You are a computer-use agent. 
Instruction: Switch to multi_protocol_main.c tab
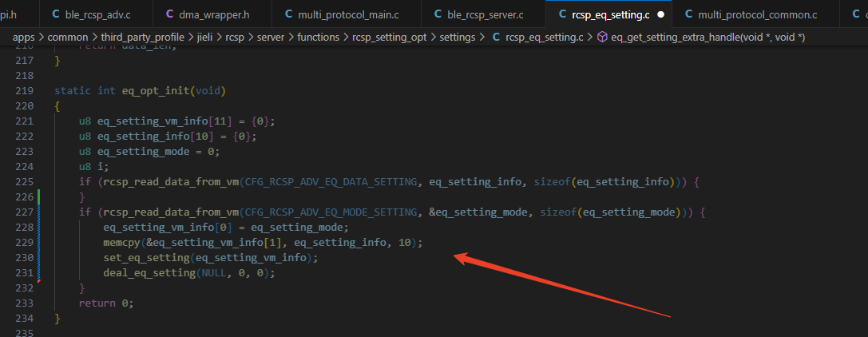click(x=347, y=14)
